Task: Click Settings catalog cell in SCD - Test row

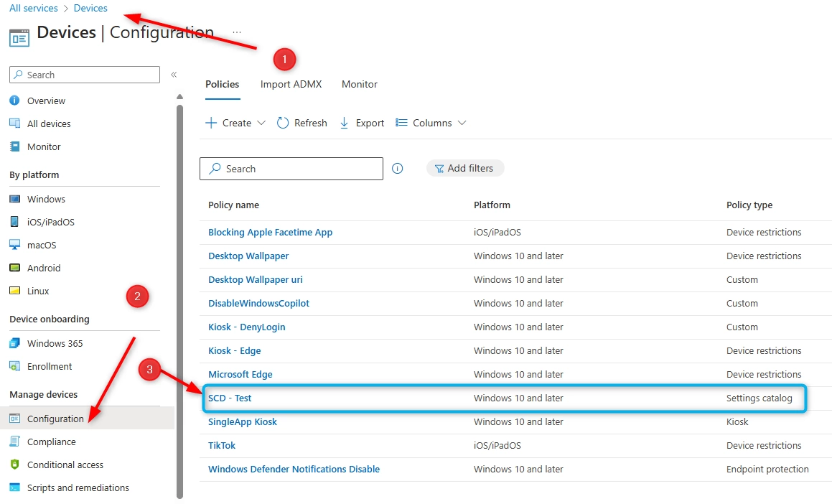Action: coord(759,398)
